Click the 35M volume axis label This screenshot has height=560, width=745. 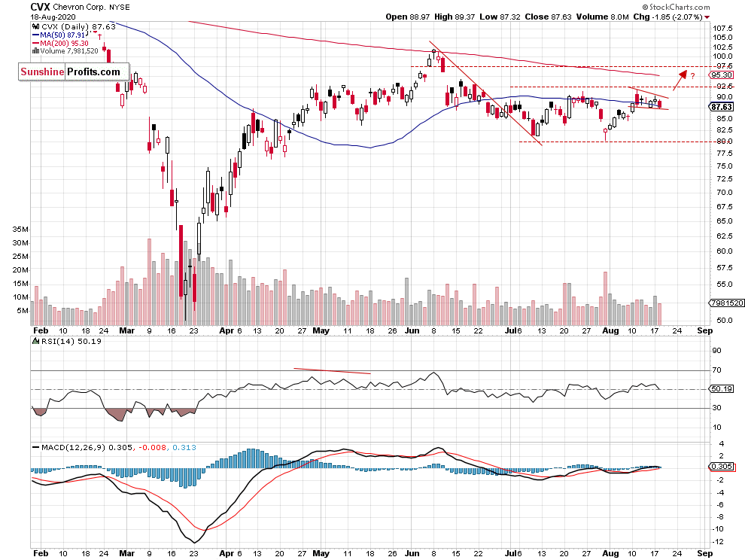[20, 230]
